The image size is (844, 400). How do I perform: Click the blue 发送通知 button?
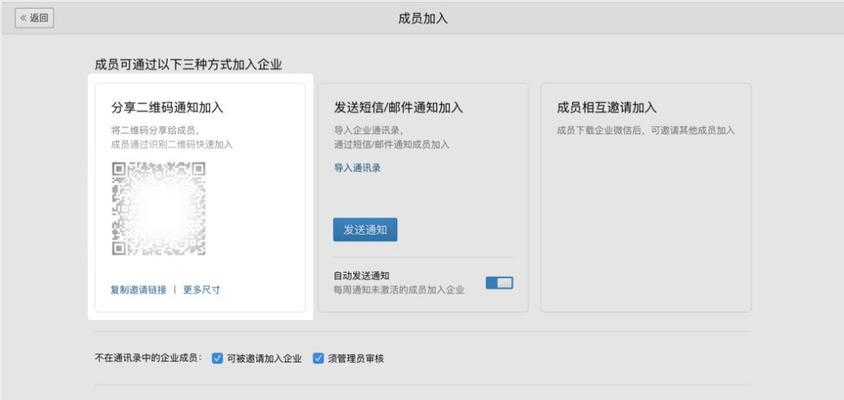pos(365,230)
